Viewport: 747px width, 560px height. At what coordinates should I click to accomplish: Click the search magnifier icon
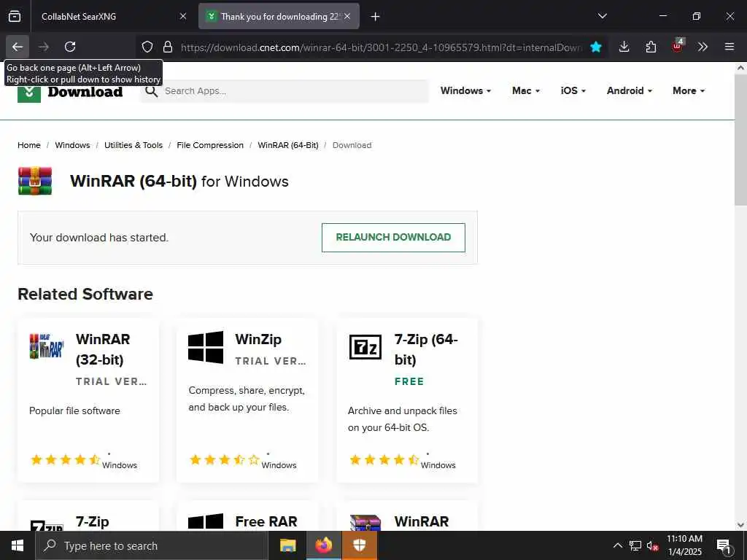152,91
